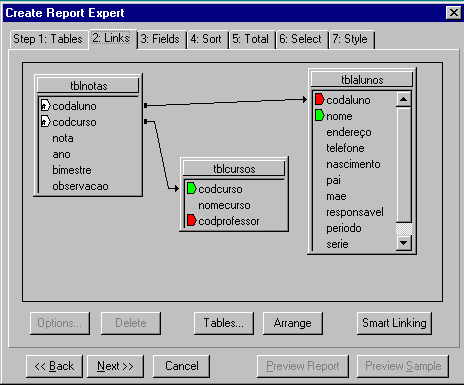Select the link line from codaluno to tblalunos

(226, 102)
